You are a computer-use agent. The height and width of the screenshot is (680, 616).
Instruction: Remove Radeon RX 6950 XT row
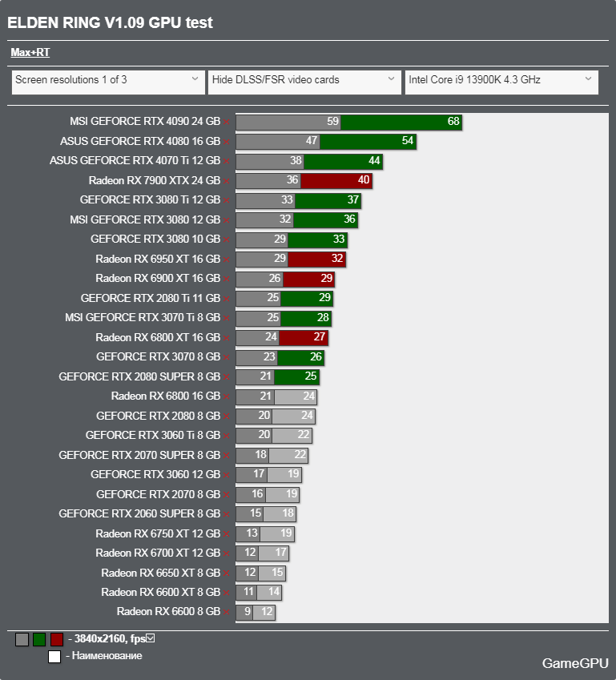[x=227, y=260]
